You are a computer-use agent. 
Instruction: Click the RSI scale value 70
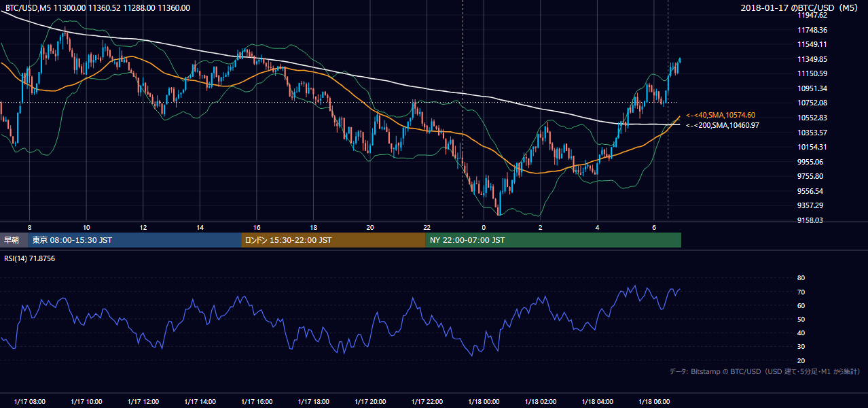[x=801, y=292]
